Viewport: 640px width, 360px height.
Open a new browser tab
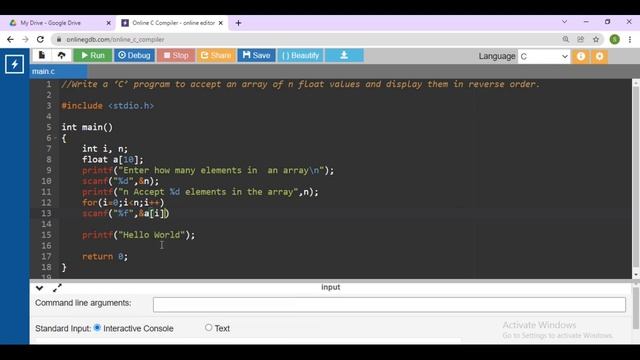coord(238,23)
